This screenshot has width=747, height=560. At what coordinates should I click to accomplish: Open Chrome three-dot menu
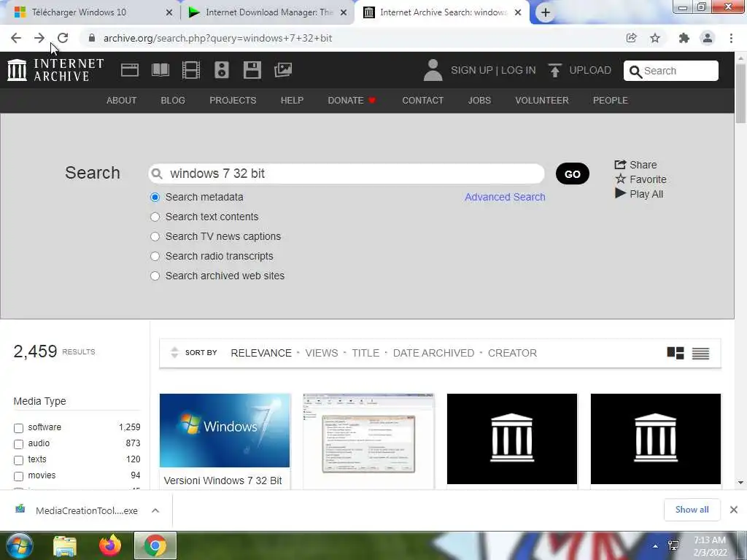(731, 38)
